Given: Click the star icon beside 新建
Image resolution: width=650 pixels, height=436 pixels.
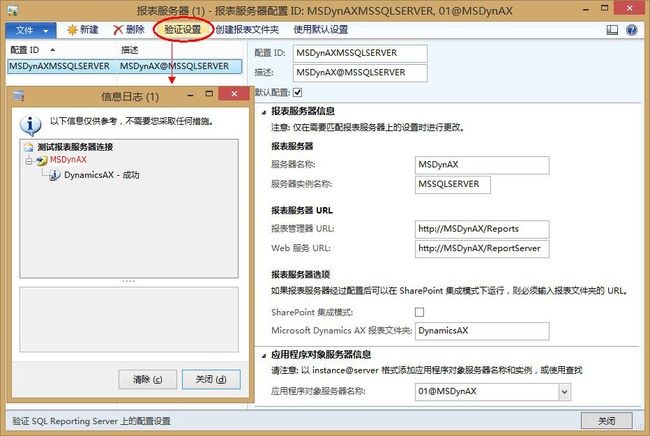Looking at the screenshot, I should [x=72, y=30].
